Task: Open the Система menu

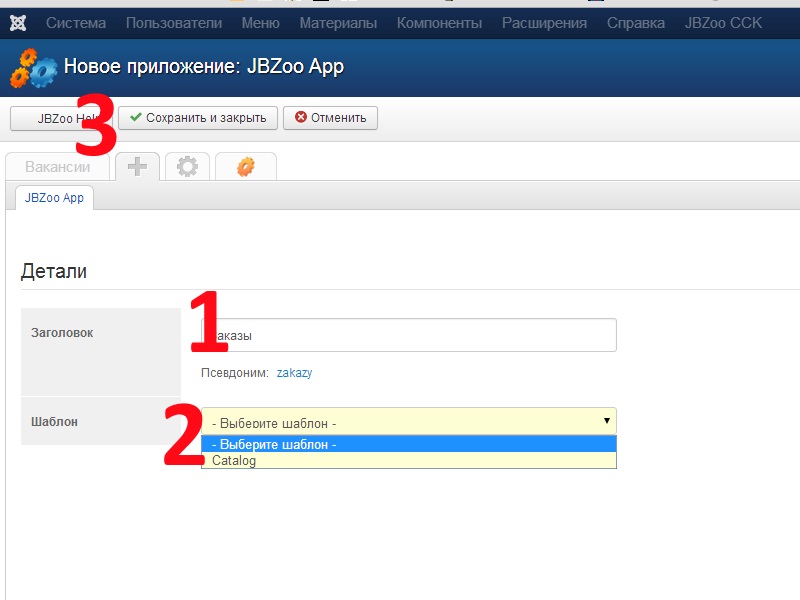Action: point(76,23)
